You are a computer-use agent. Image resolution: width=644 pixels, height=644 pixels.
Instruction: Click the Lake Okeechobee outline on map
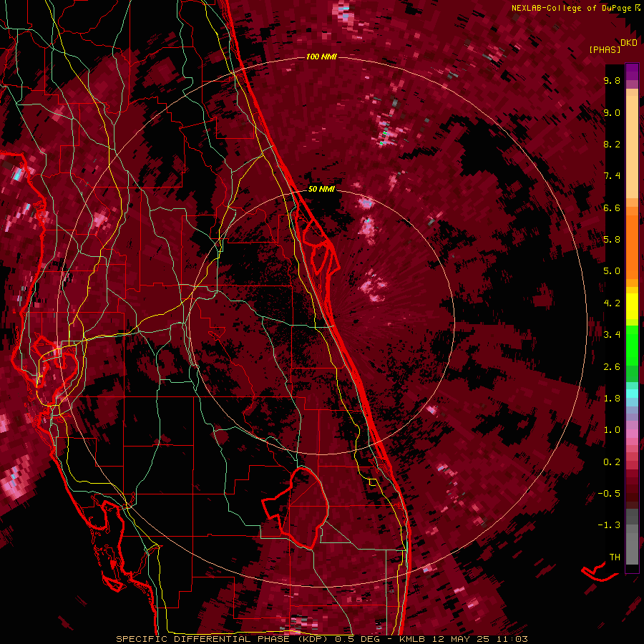click(296, 507)
